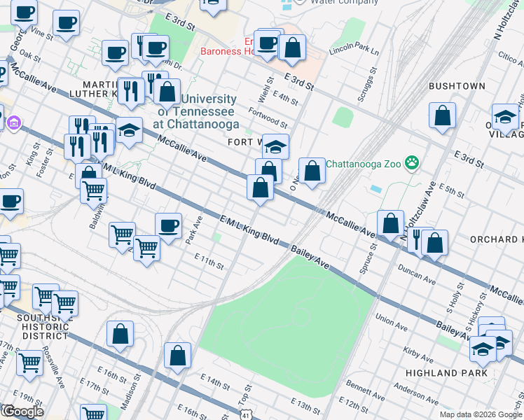Select the grocery cart marker beside Baldwin St
The width and height of the screenshot is (524, 420).
(x=94, y=192)
